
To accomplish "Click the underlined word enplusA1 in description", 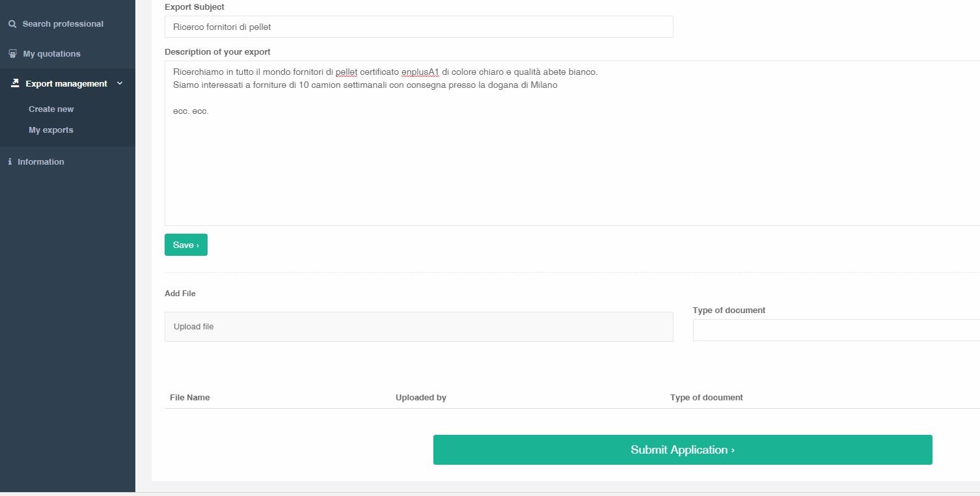I will (x=420, y=72).
